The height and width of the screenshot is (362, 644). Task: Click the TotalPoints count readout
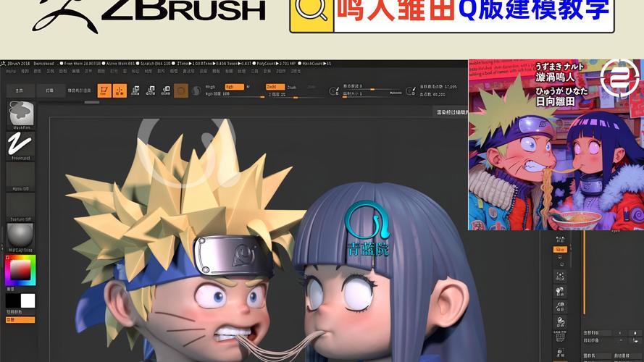(432, 94)
